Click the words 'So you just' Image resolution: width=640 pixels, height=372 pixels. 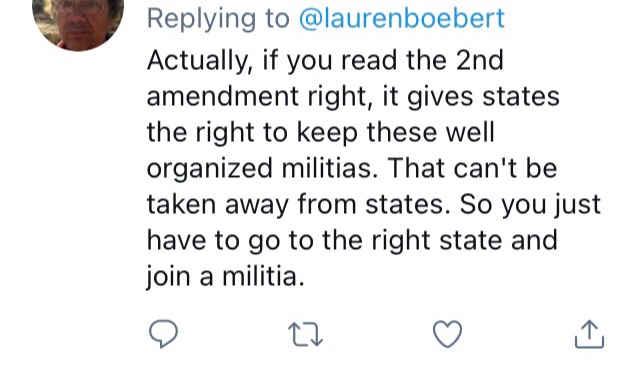531,205
